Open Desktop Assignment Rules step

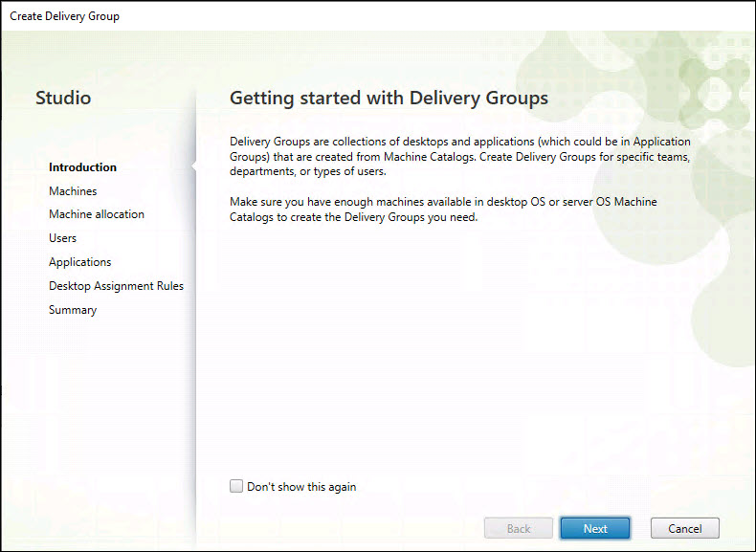116,286
